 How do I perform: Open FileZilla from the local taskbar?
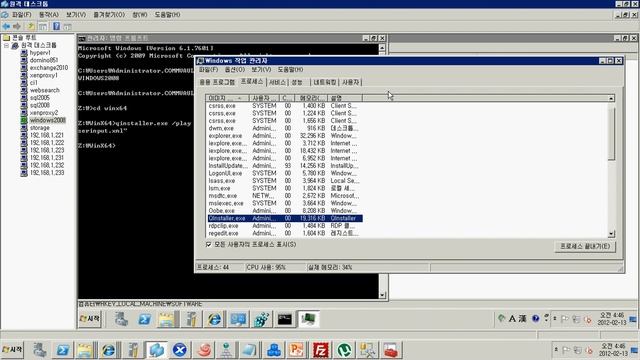coord(321,350)
